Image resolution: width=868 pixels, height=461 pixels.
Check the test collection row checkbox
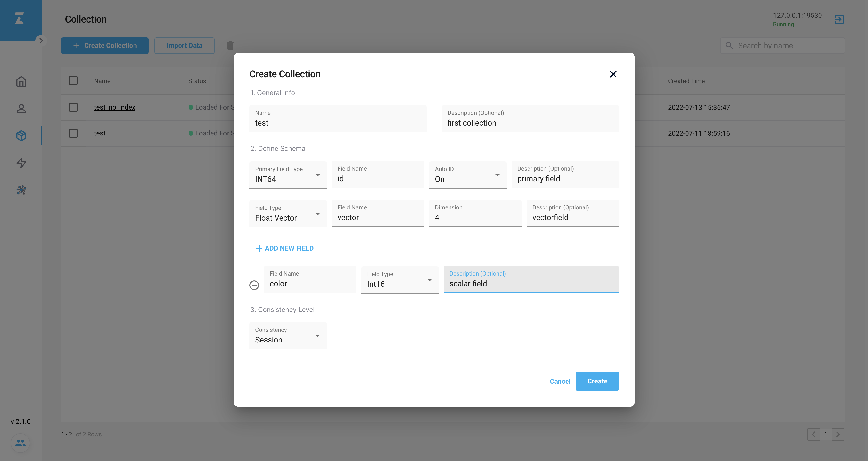tap(73, 133)
